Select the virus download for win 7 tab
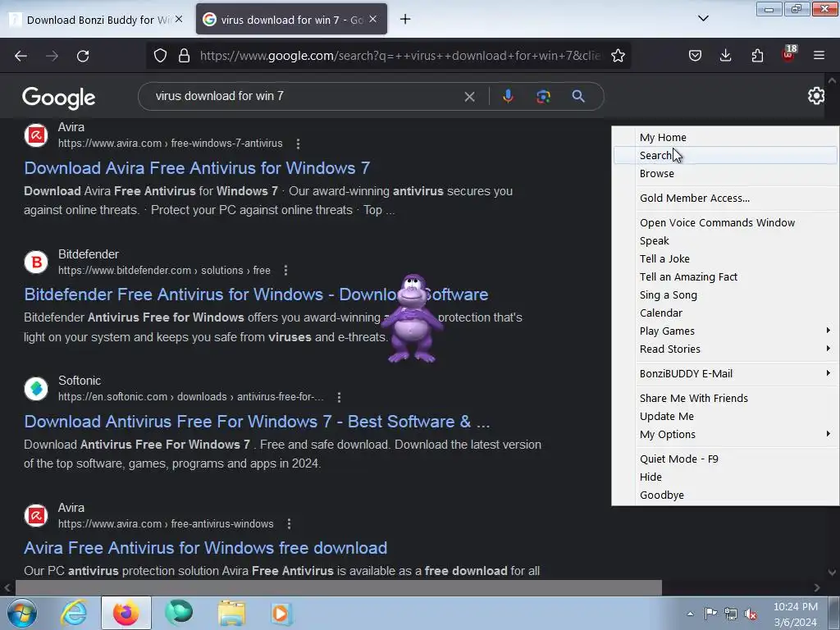The height and width of the screenshot is (630, 840). [x=291, y=20]
